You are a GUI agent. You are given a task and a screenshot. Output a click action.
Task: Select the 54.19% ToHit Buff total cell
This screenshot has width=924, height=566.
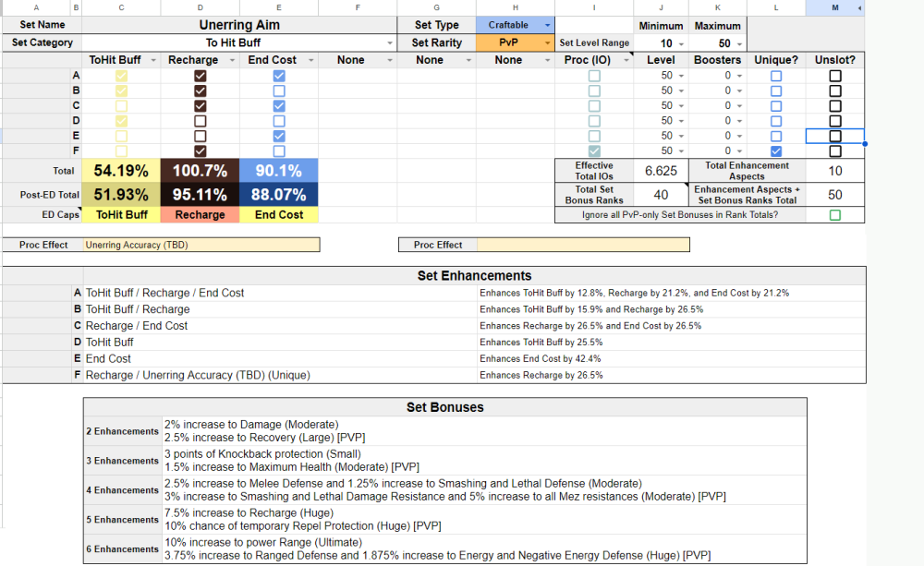(x=121, y=171)
